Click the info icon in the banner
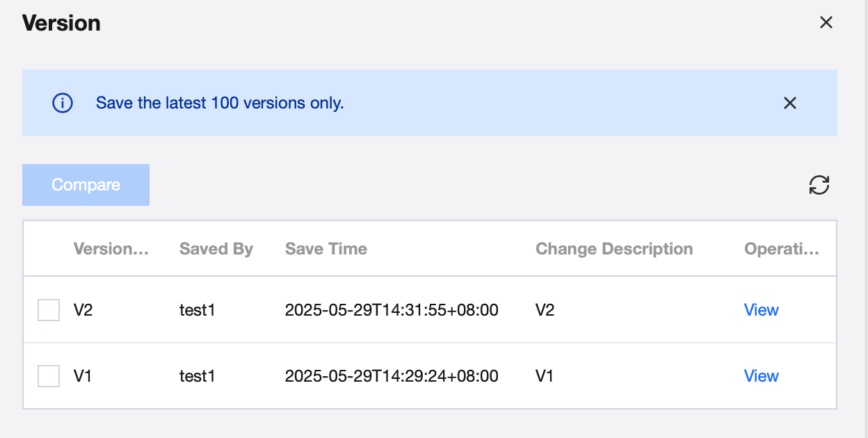This screenshot has height=438, width=868. 63,104
